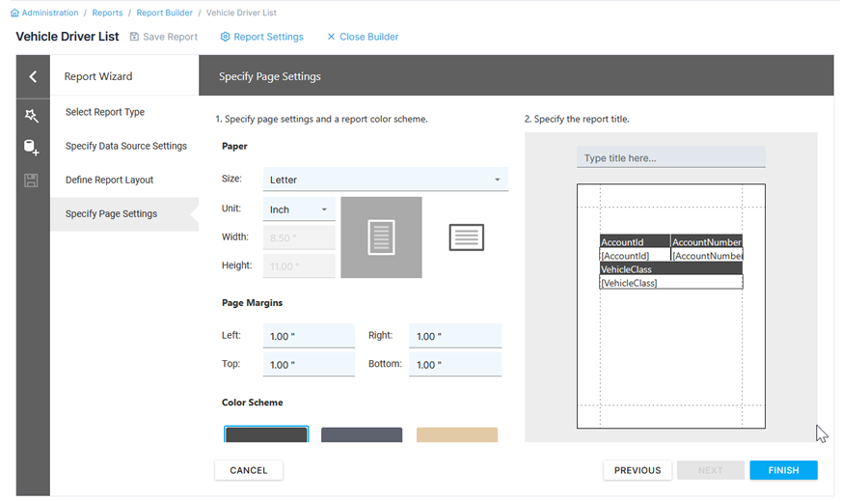Close the builder with Close Builder
Viewport: 868px width, 502px height.
click(x=362, y=37)
